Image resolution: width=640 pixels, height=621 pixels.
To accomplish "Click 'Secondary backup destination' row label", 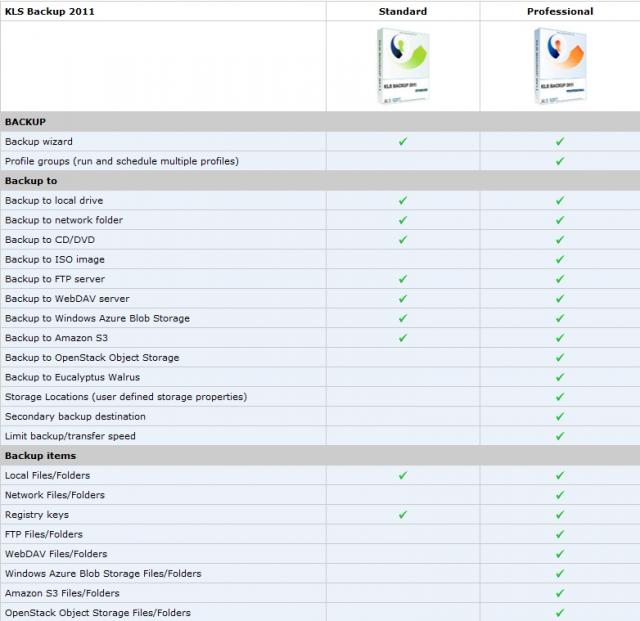I will click(75, 416).
